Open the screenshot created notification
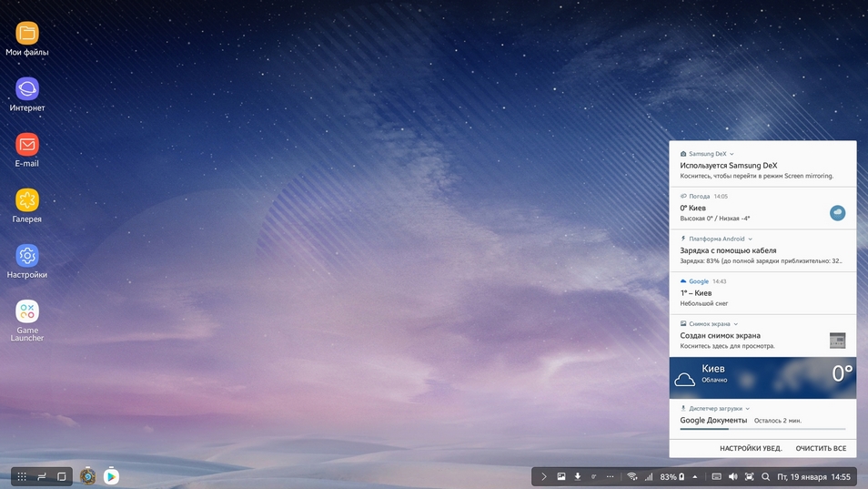Screen dimensions: 868x489 [x=762, y=336]
